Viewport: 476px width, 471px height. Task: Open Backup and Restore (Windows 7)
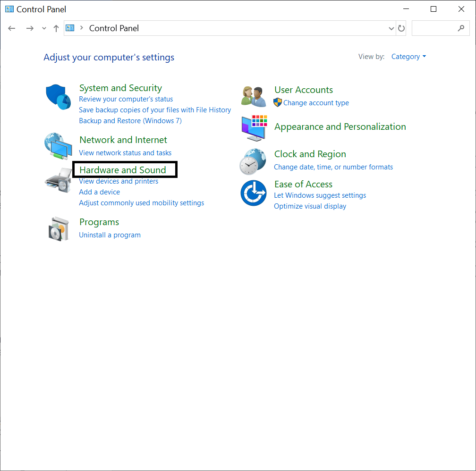point(130,120)
